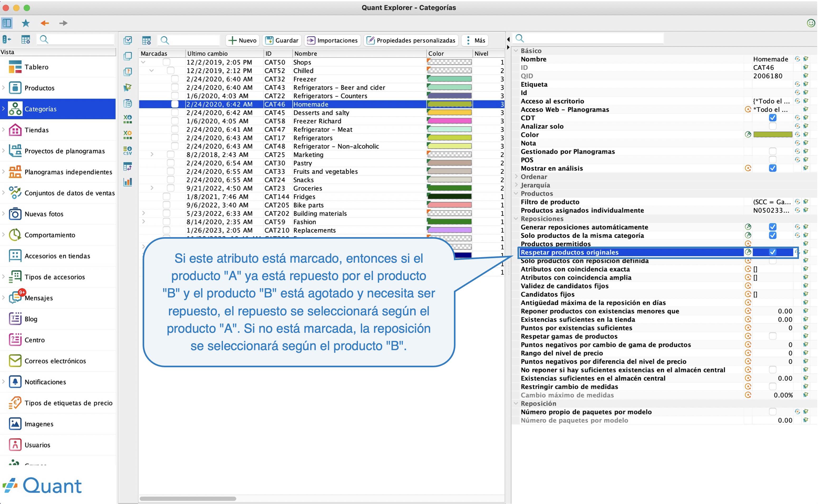Go forward with the gray arrow

[x=63, y=23]
